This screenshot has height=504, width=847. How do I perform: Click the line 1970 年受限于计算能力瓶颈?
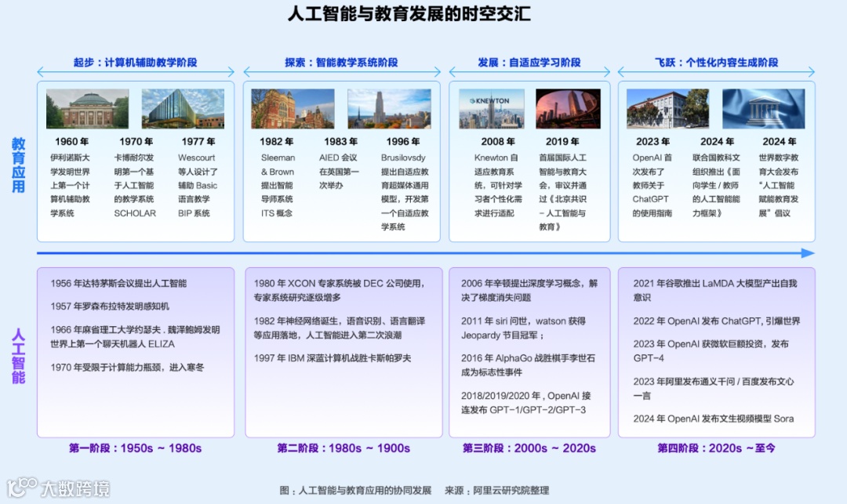(128, 367)
